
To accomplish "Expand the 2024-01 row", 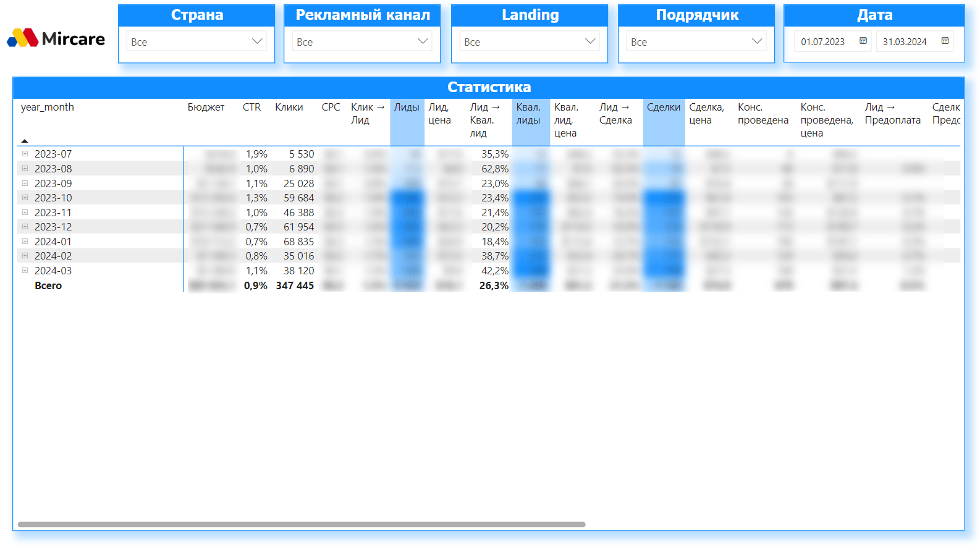I will 25,241.
